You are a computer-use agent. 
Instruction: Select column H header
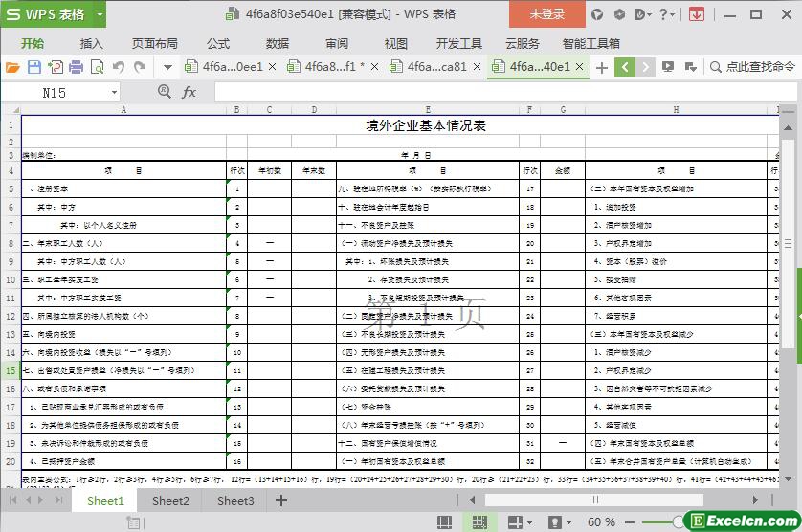[x=677, y=109]
